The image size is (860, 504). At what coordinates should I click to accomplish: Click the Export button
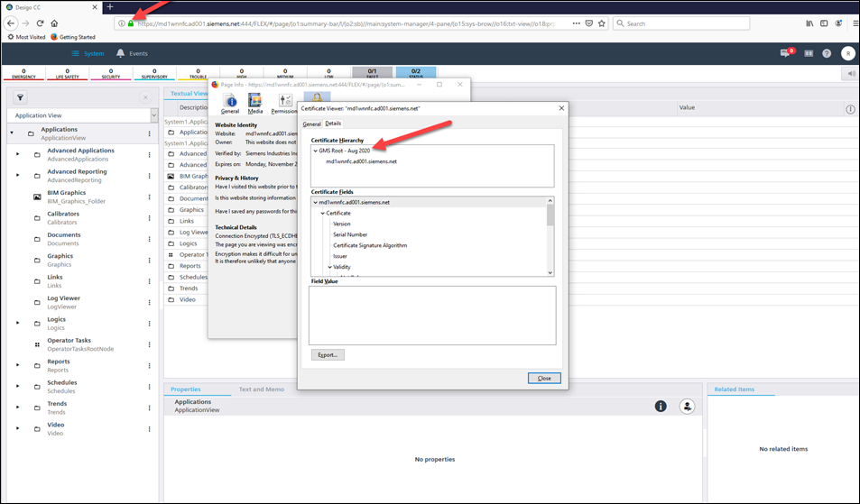(x=327, y=354)
